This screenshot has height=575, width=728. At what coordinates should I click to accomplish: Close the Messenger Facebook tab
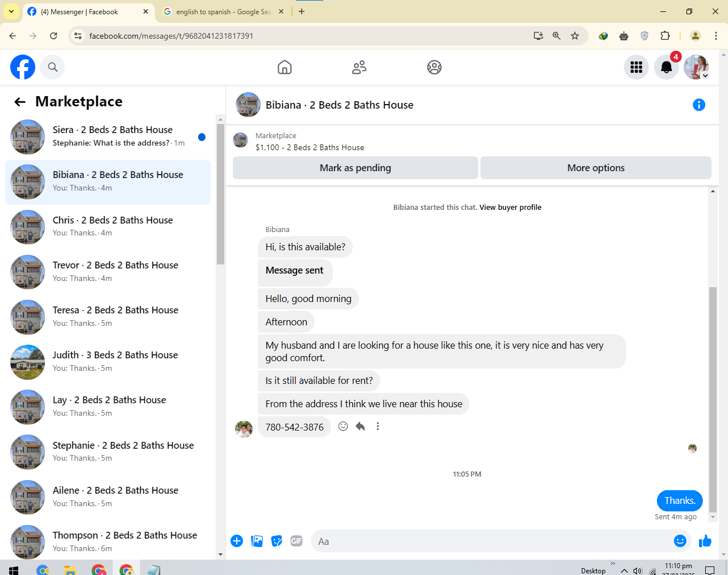click(x=146, y=11)
